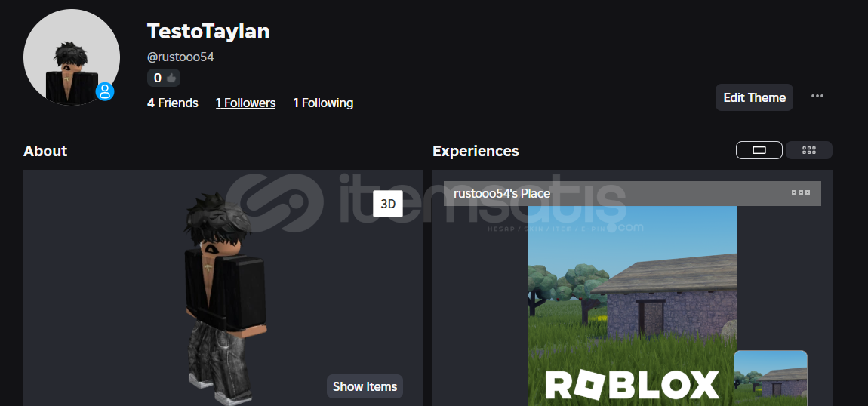The image size is (868, 406).
Task: Open the 4 Friends list
Action: click(173, 103)
